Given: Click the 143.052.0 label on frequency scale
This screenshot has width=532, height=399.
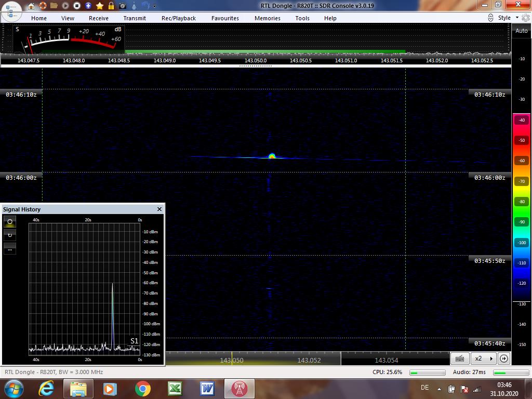Looking at the screenshot, I should pos(436,60).
